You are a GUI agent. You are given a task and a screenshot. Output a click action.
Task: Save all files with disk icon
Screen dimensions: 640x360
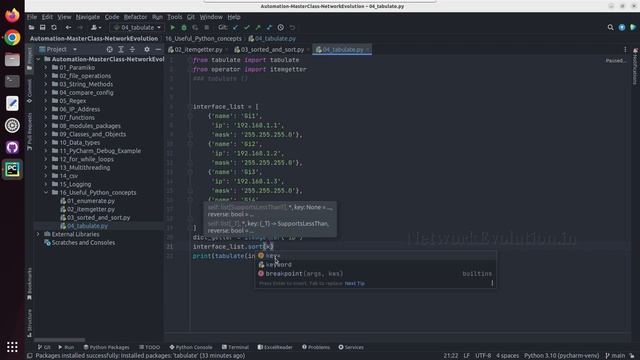pos(42,27)
